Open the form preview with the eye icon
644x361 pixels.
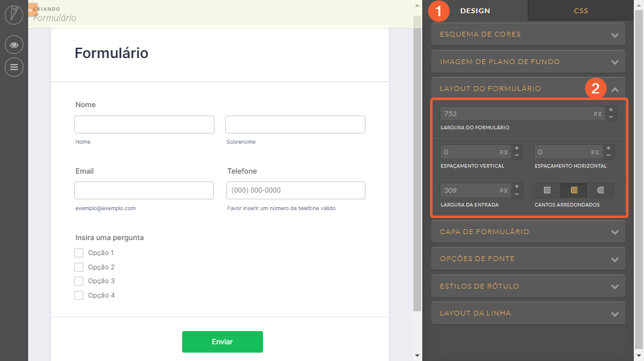pos(14,44)
